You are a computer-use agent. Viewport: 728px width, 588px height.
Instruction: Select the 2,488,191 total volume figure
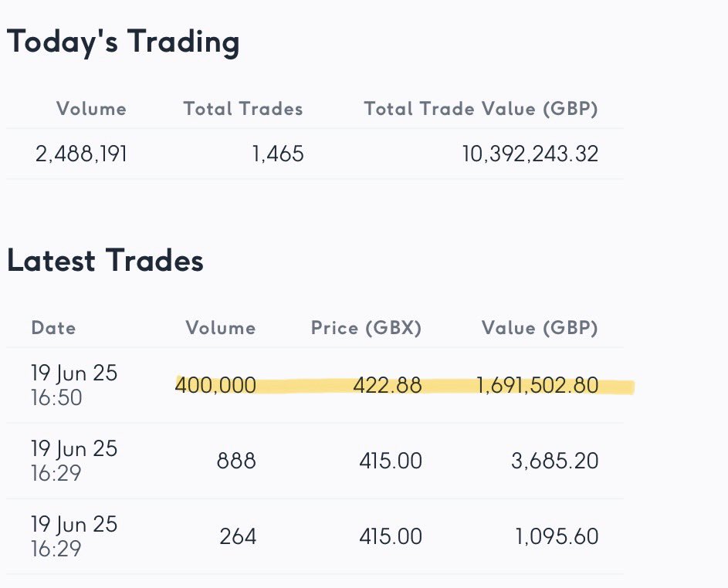82,154
